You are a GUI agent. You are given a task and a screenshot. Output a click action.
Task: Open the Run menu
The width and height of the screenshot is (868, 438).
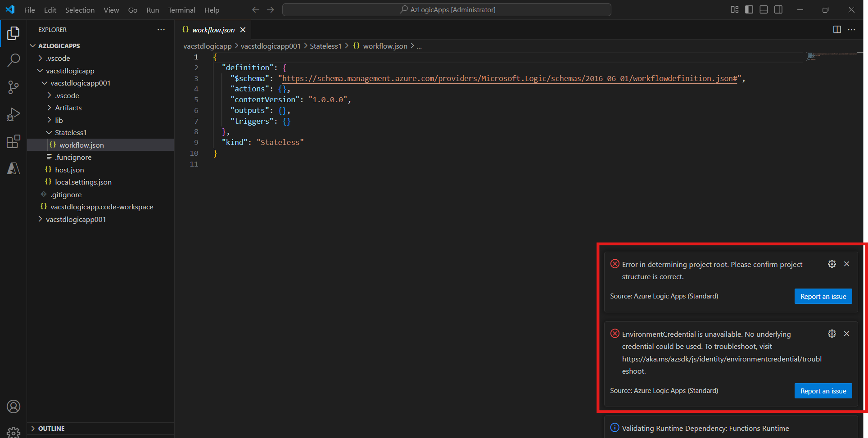click(x=153, y=10)
